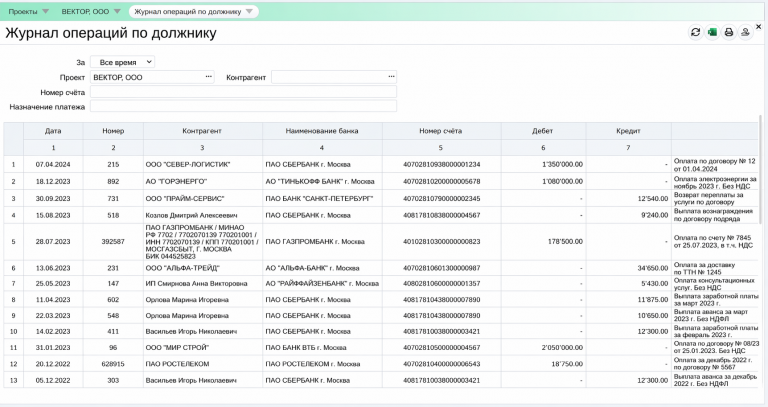This screenshot has height=407, width=768.
Task: Close the journal with the X icon
Action: (759, 27)
